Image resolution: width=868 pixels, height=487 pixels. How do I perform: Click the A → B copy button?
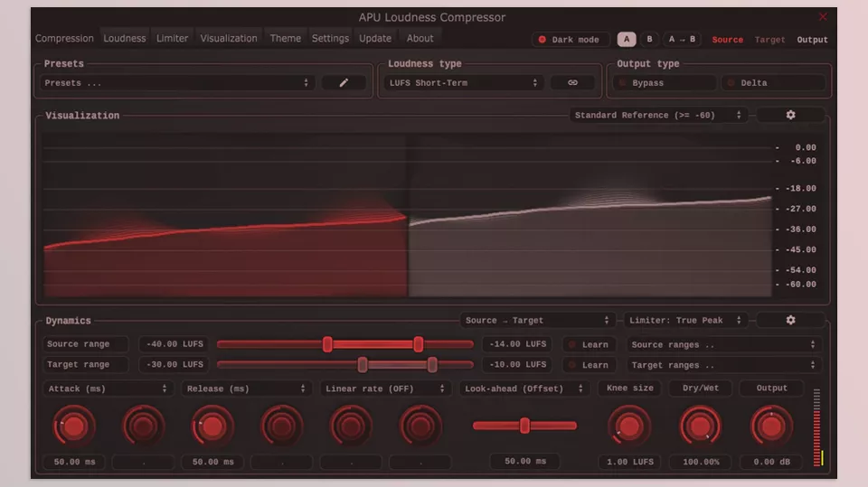click(x=682, y=39)
